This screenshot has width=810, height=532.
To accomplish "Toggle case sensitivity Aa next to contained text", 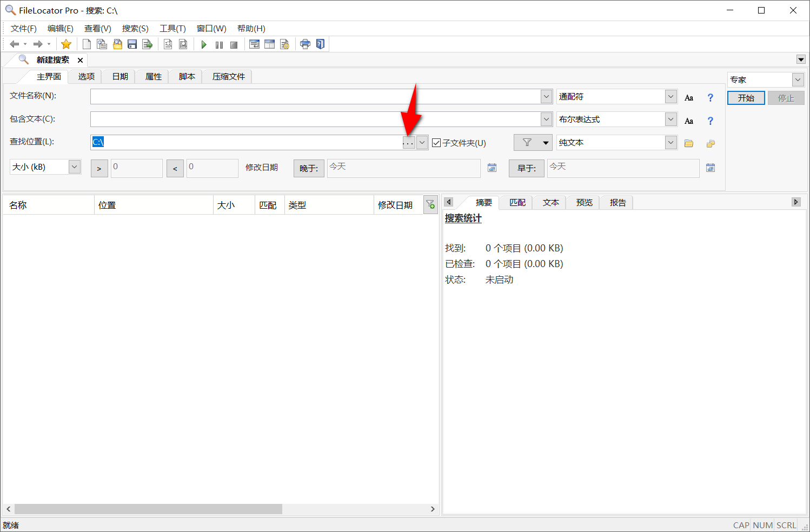I will point(688,120).
